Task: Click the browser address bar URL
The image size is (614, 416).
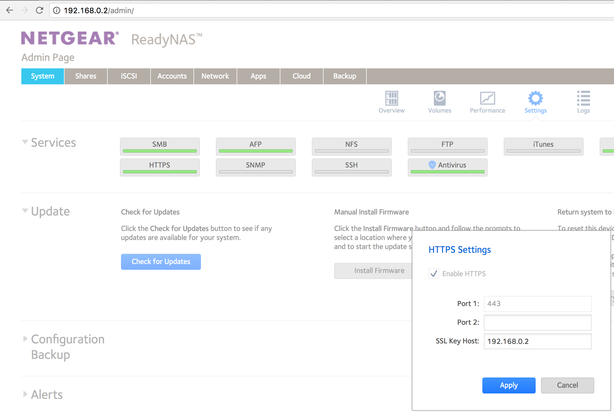Action: [x=99, y=11]
